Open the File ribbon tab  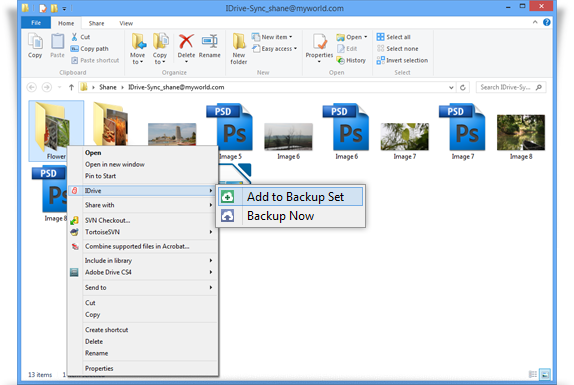(36, 23)
